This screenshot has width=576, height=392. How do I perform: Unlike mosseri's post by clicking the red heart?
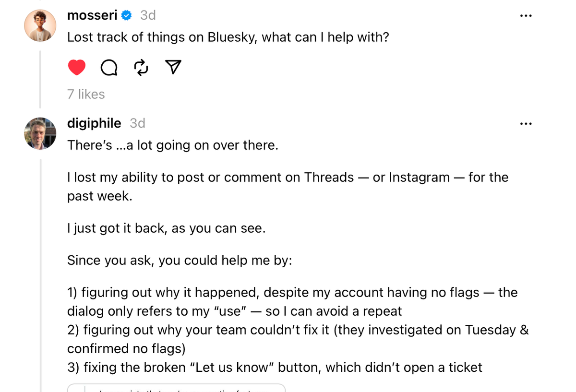pos(76,67)
